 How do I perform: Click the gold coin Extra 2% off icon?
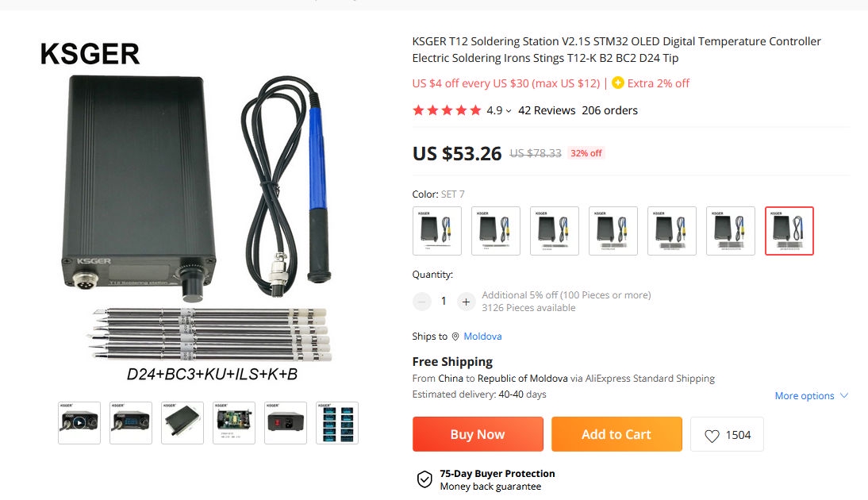point(618,83)
